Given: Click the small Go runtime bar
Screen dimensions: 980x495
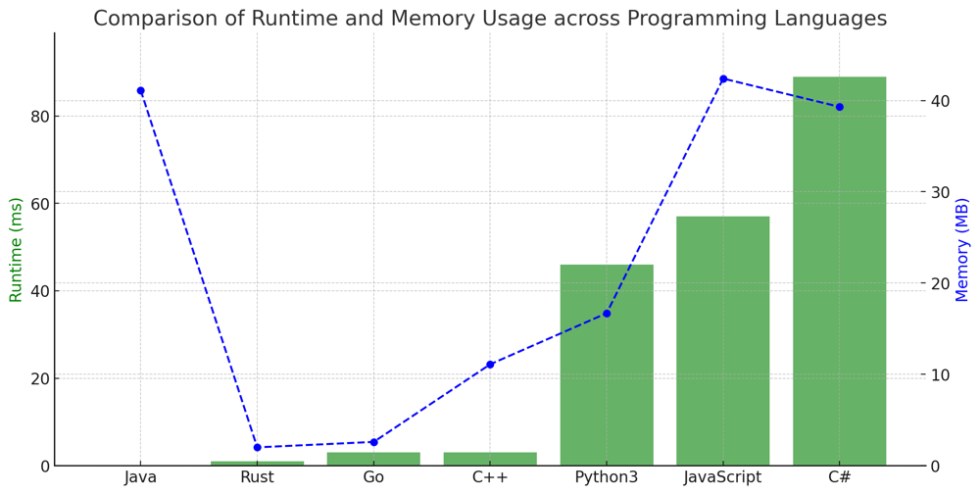Looking at the screenshot, I should pos(373,459).
